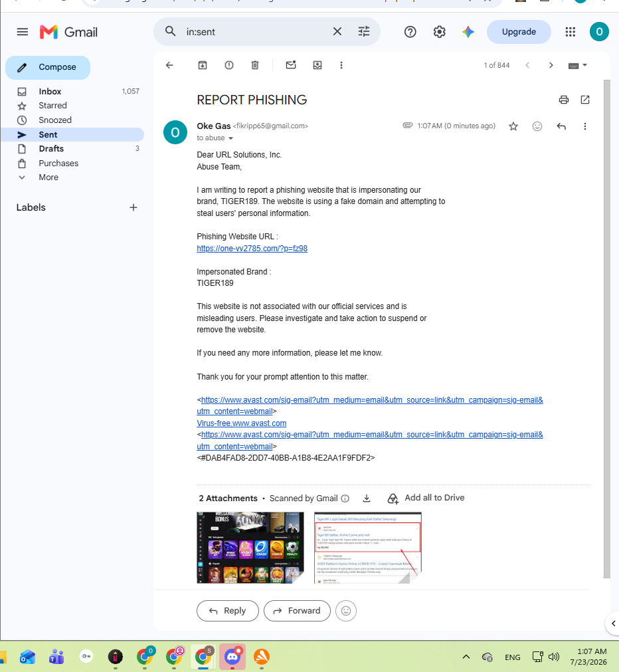Click the email vertical scrollbar
The width and height of the screenshot is (619, 672).
coord(606,329)
